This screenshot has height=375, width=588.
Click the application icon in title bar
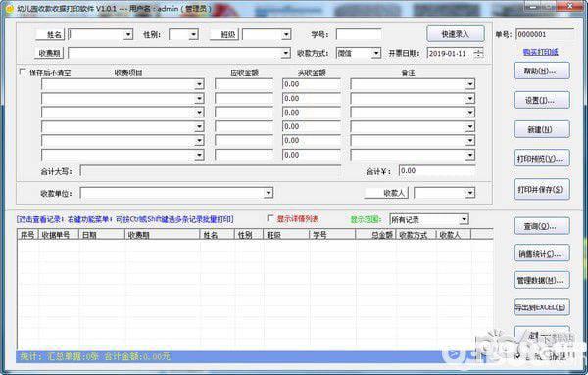tap(10, 8)
